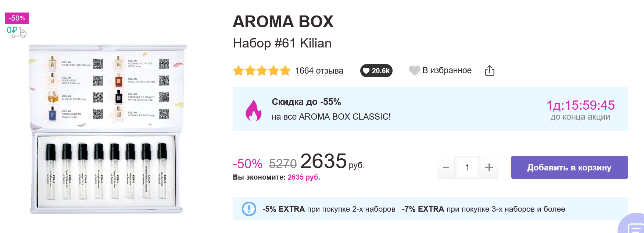Focus the quantity input field
Screen dimensions: 644x233
(467, 167)
